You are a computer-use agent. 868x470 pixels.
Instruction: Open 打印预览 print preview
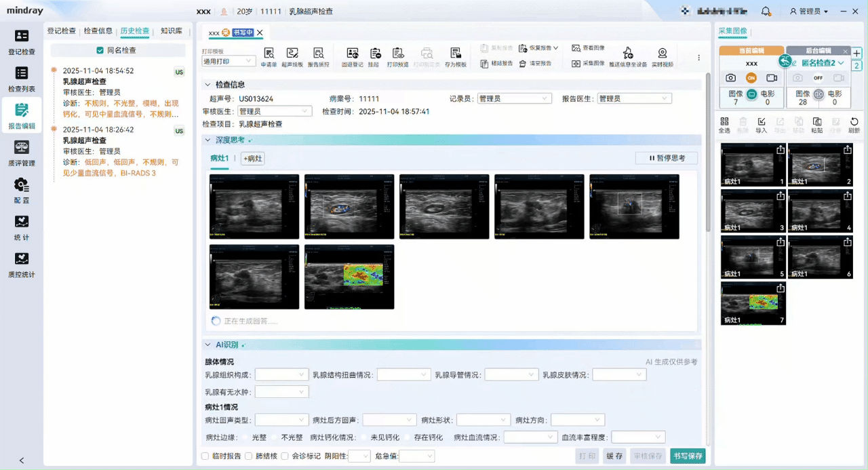397,55
